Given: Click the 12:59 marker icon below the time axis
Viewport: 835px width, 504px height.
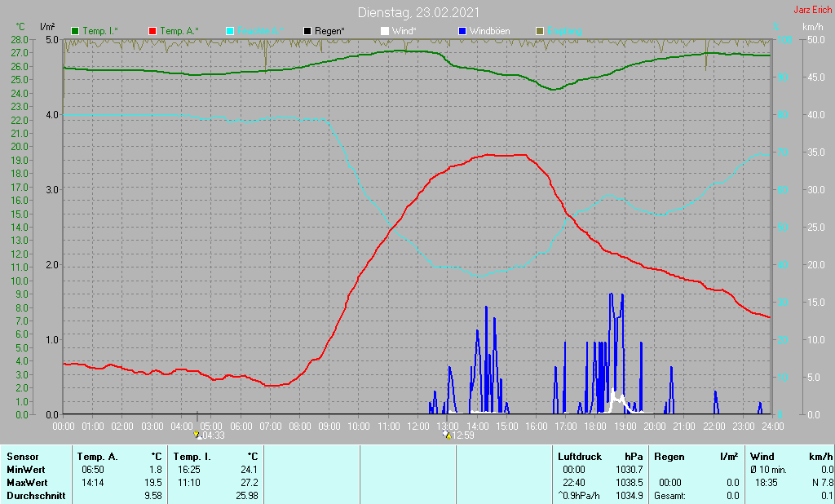Looking at the screenshot, I should pyautogui.click(x=447, y=435).
